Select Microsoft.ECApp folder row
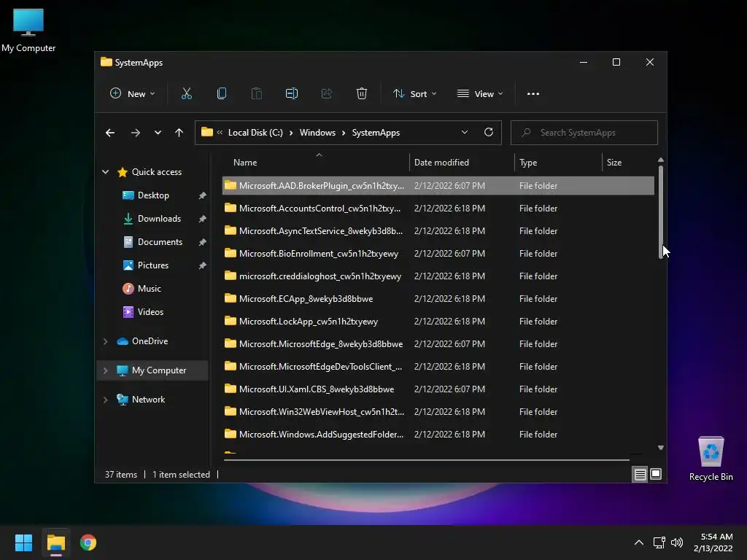Image resolution: width=747 pixels, height=560 pixels. point(438,298)
